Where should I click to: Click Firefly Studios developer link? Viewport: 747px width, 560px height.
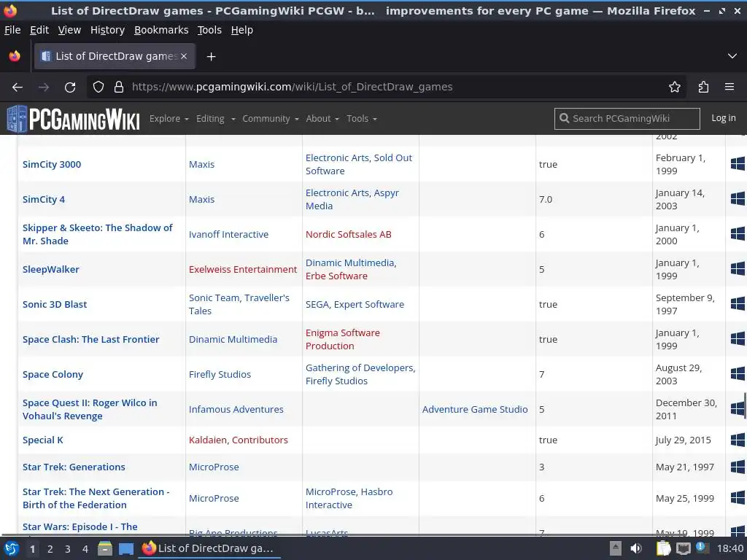220,374
